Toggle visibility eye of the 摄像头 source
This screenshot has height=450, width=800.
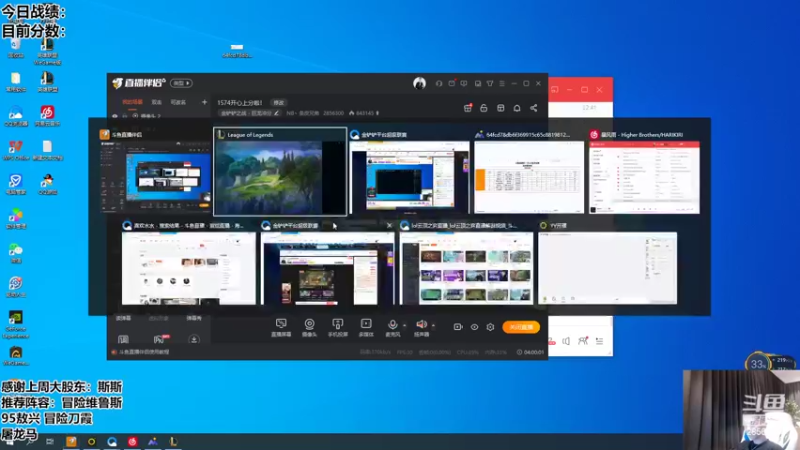pos(115,116)
